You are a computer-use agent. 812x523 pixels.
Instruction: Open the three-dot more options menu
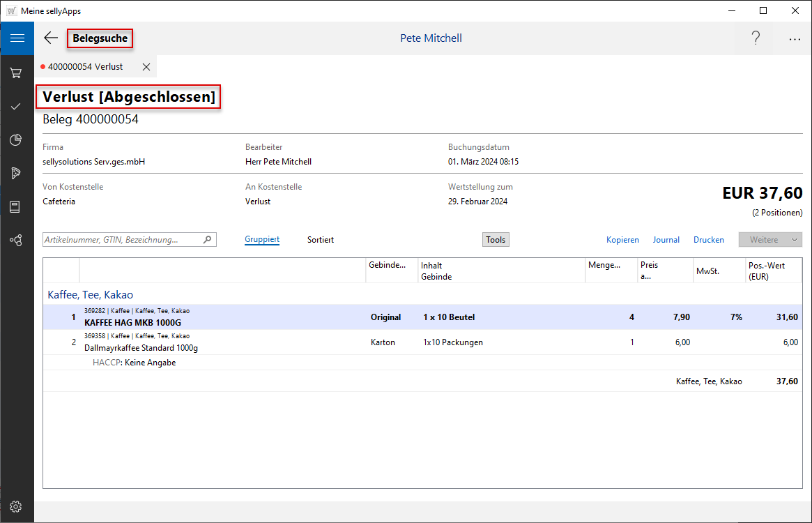coord(795,39)
